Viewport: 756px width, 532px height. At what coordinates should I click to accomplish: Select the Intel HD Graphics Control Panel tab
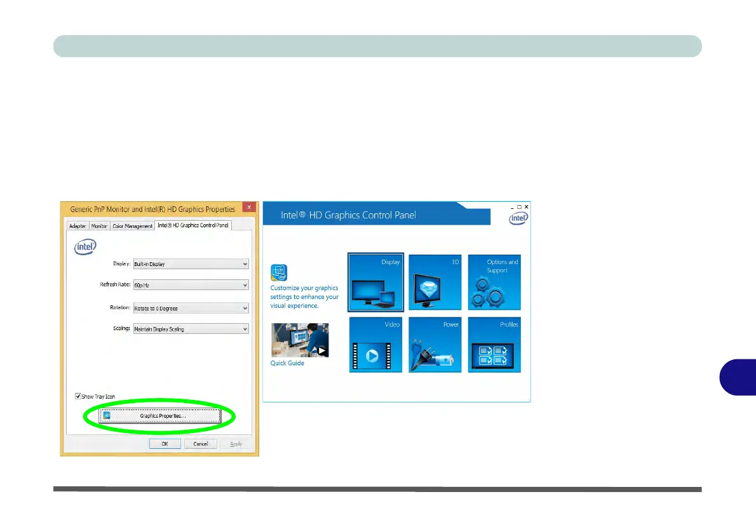click(x=193, y=225)
